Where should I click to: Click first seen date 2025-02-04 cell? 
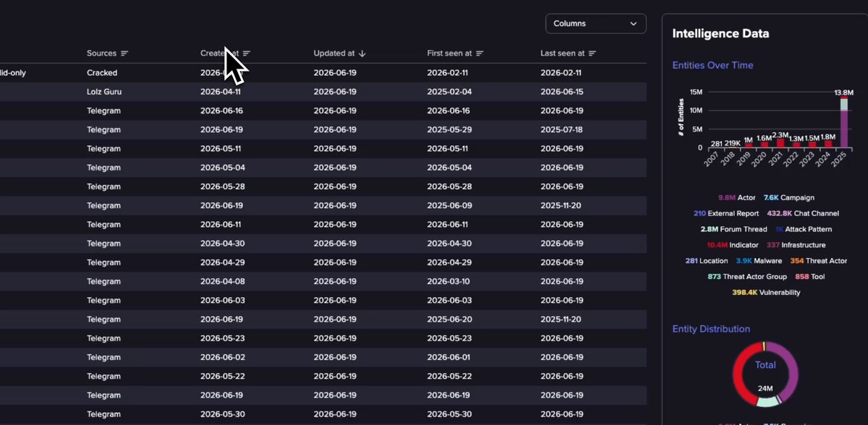coord(449,92)
